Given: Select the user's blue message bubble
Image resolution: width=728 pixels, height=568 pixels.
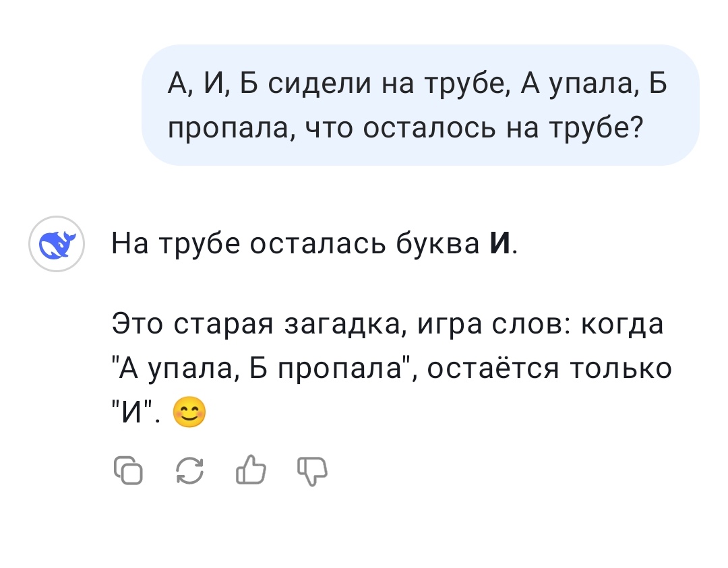Looking at the screenshot, I should [420, 105].
